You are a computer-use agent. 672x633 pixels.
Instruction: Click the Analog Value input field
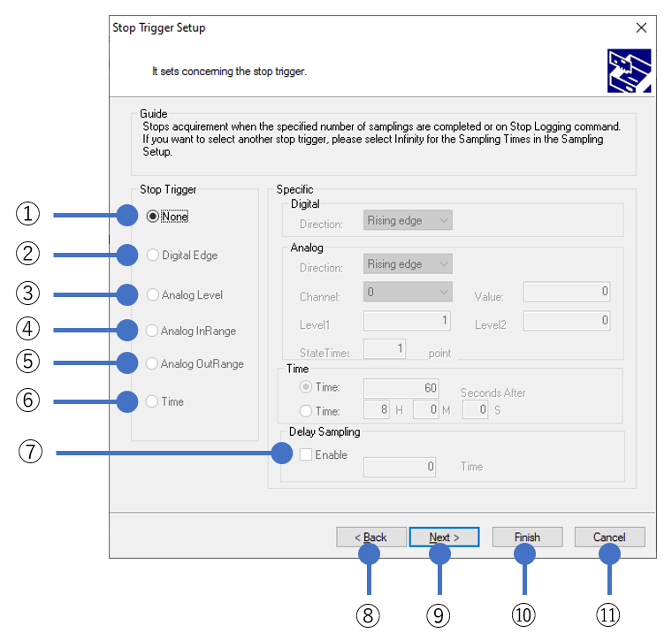[x=567, y=292]
